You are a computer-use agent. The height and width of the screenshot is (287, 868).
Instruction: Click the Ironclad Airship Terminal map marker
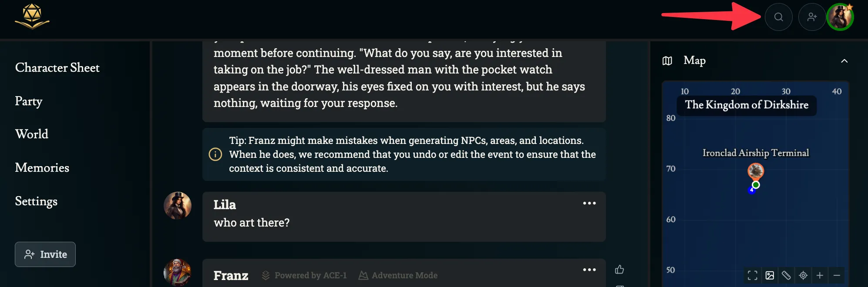(756, 171)
